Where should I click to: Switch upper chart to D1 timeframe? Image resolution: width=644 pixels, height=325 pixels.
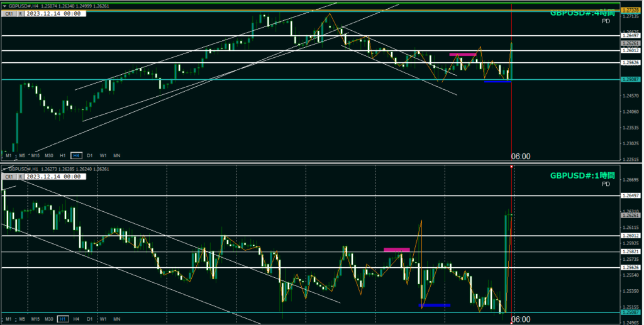(x=89, y=155)
